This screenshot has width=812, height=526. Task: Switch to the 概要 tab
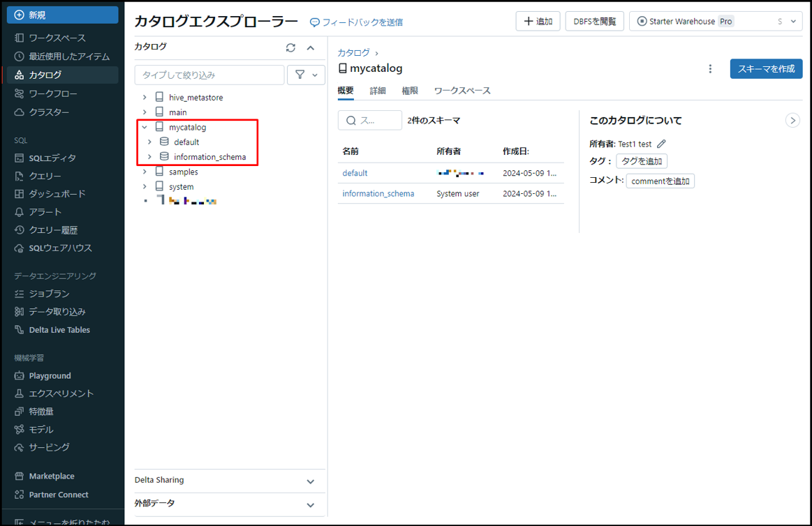(346, 91)
